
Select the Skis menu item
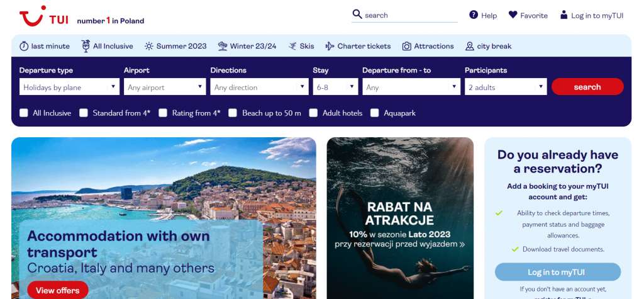[301, 46]
